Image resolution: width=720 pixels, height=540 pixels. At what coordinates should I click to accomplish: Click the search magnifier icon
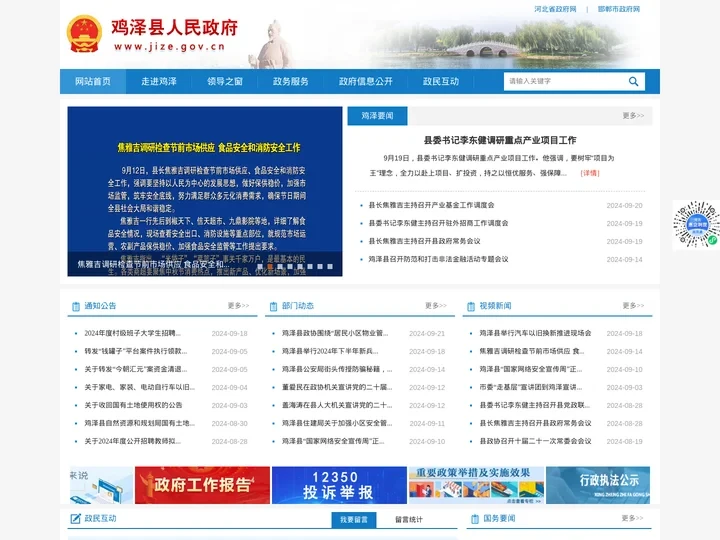(x=633, y=81)
